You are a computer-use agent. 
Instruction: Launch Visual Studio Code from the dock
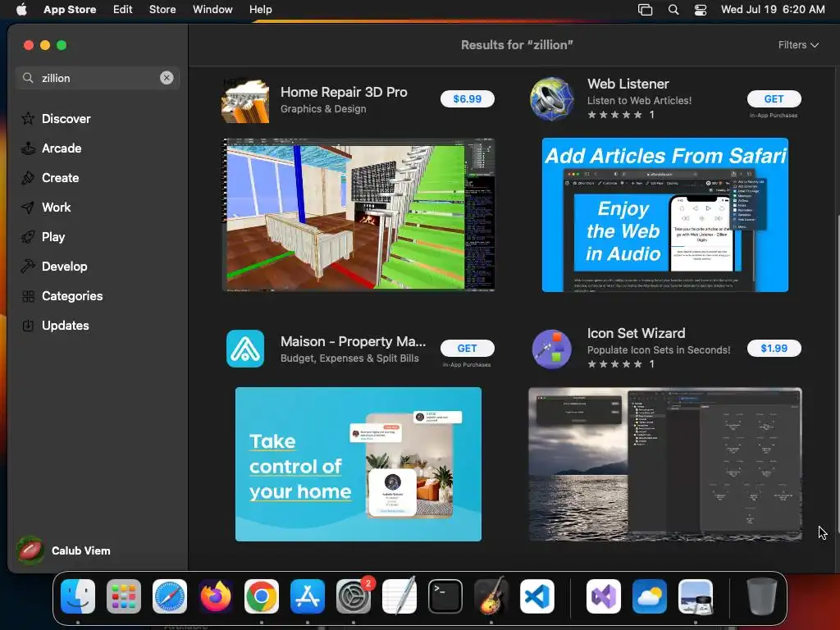[x=537, y=596]
